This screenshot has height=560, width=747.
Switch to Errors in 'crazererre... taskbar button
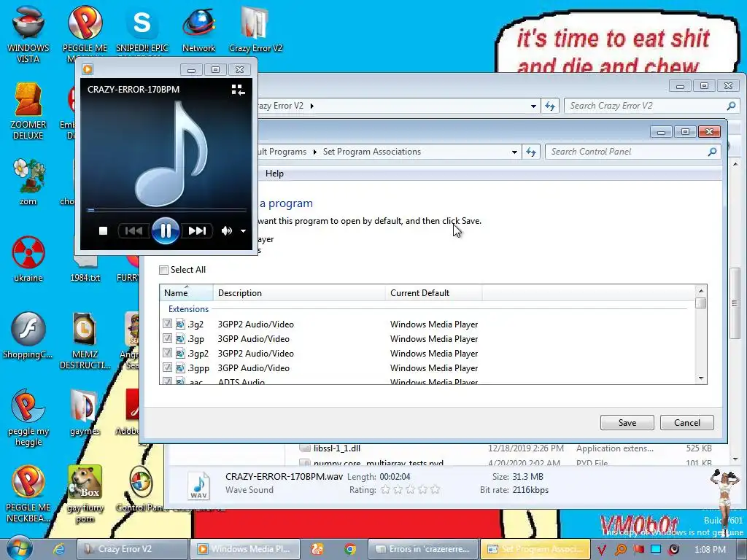pyautogui.click(x=423, y=549)
